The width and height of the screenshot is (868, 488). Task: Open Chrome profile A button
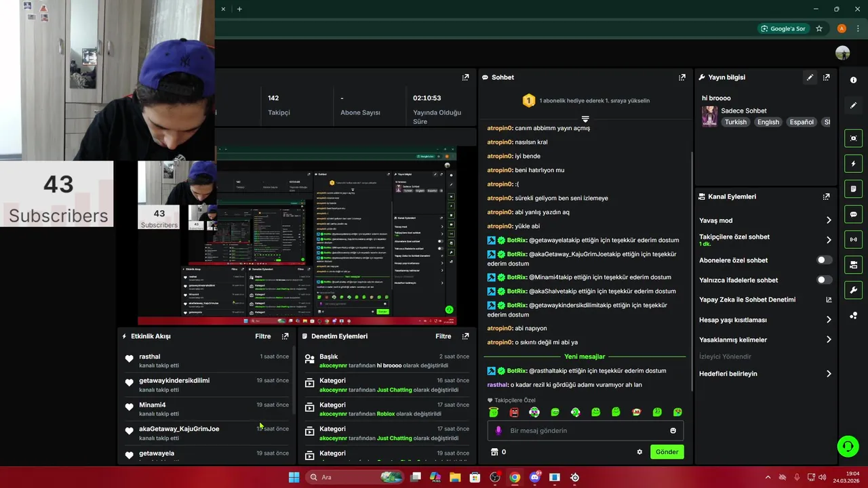click(x=842, y=28)
